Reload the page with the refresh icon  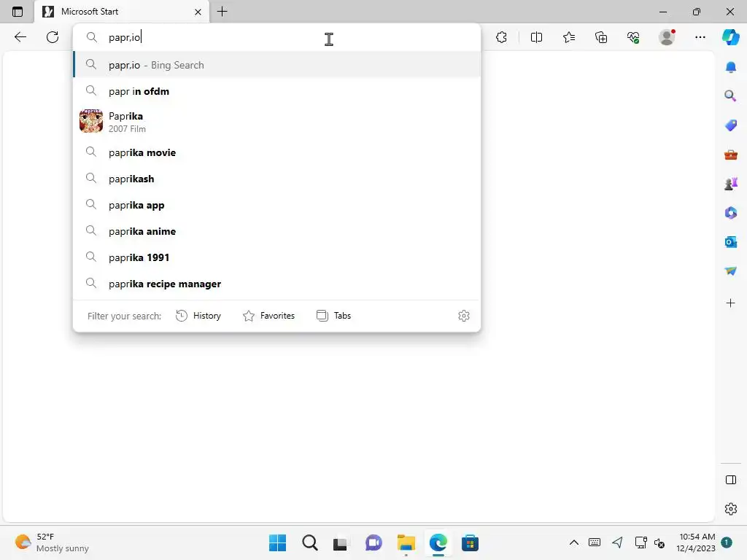tap(53, 37)
